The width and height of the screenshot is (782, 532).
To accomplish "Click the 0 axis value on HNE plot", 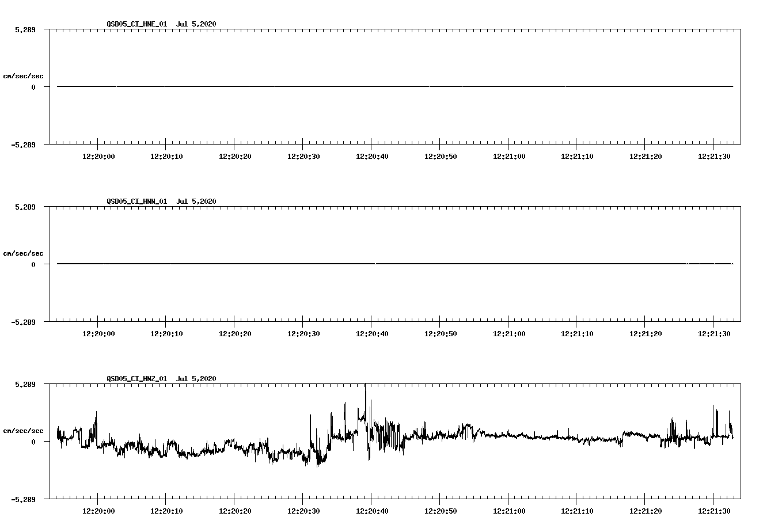I will point(33,87).
